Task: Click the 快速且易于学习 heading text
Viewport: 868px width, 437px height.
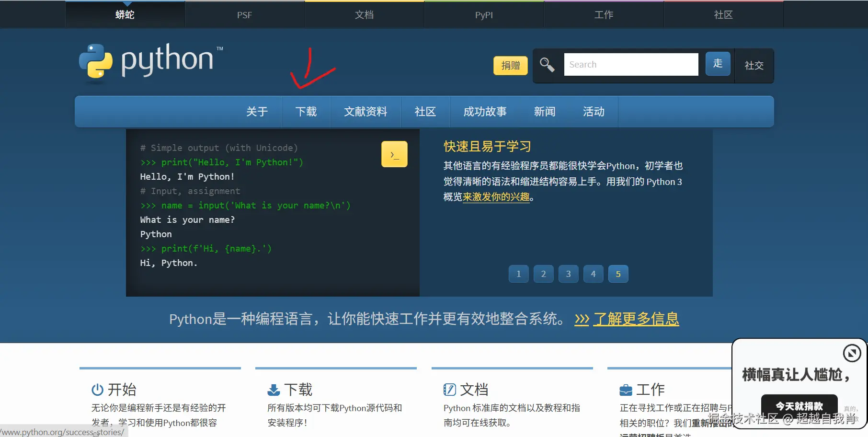Action: (x=487, y=146)
